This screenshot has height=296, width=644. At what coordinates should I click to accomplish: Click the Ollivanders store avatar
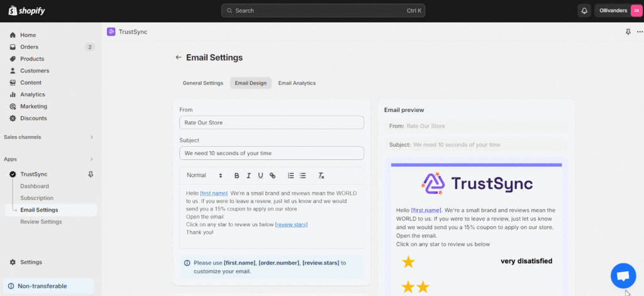click(x=636, y=11)
